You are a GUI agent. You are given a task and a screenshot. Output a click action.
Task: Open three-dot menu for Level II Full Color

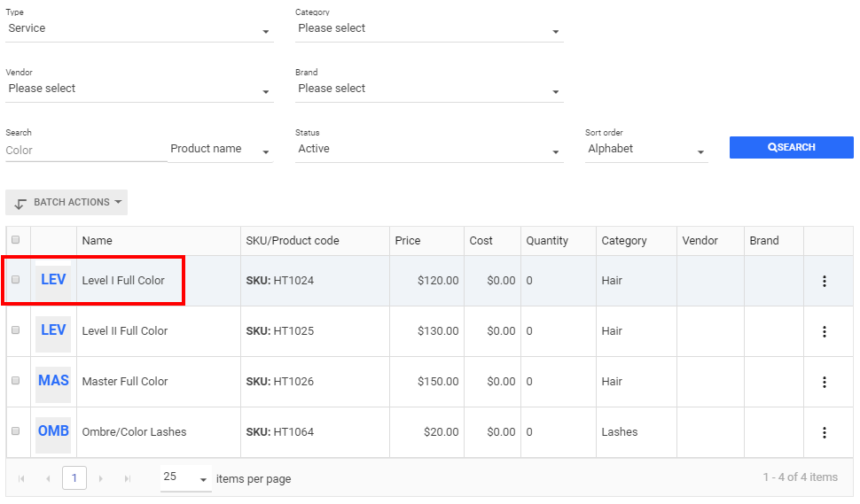tap(824, 331)
